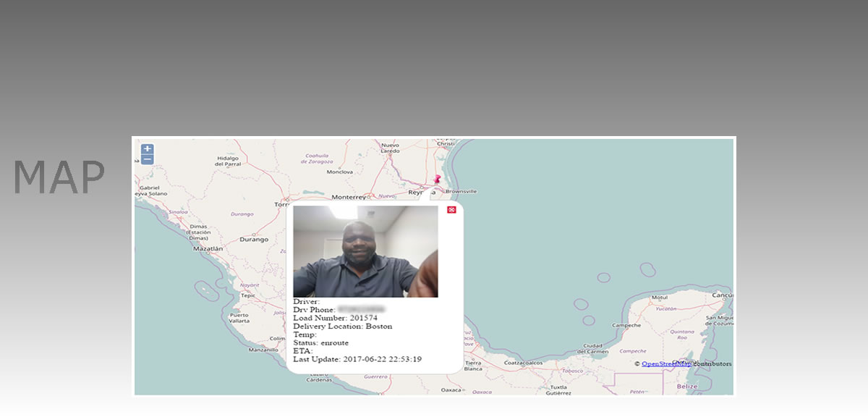Zoom in with the map plus button
Viewport: 868px width, 417px height.
[147, 149]
